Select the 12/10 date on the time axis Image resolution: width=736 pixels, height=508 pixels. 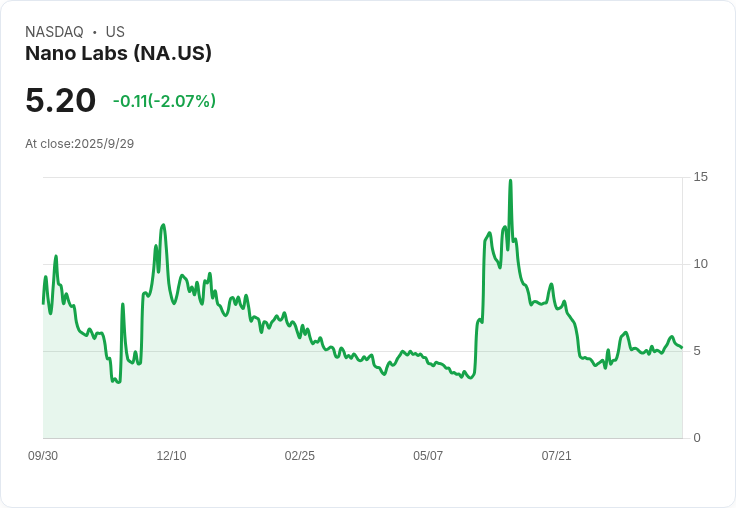[171, 456]
